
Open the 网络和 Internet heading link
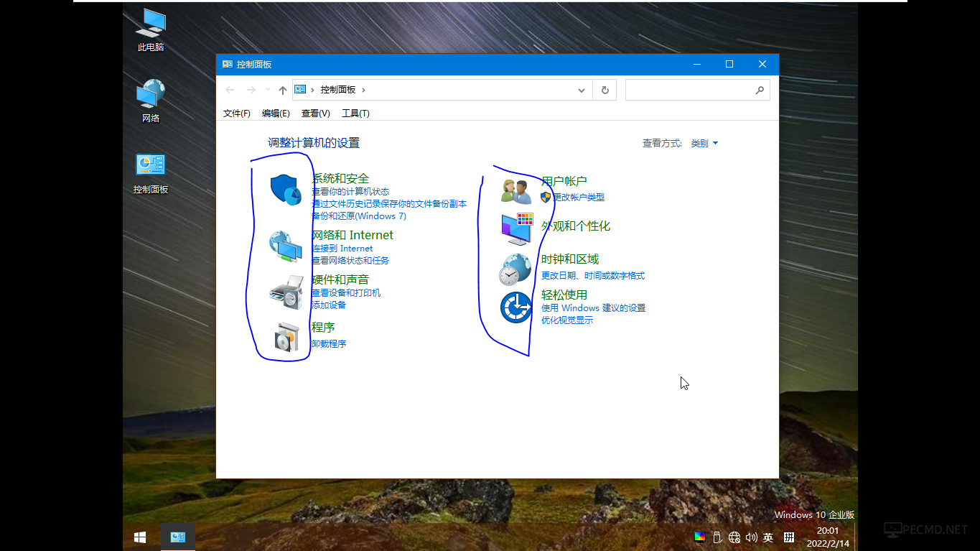353,235
